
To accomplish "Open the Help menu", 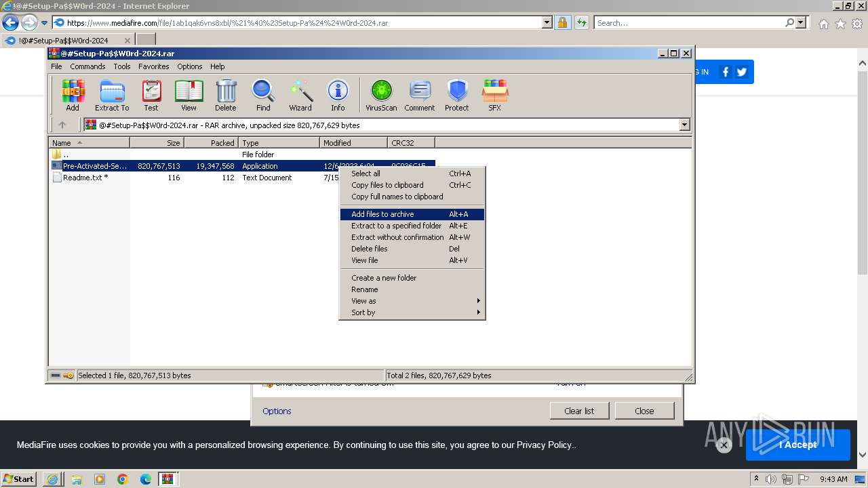I will point(217,66).
